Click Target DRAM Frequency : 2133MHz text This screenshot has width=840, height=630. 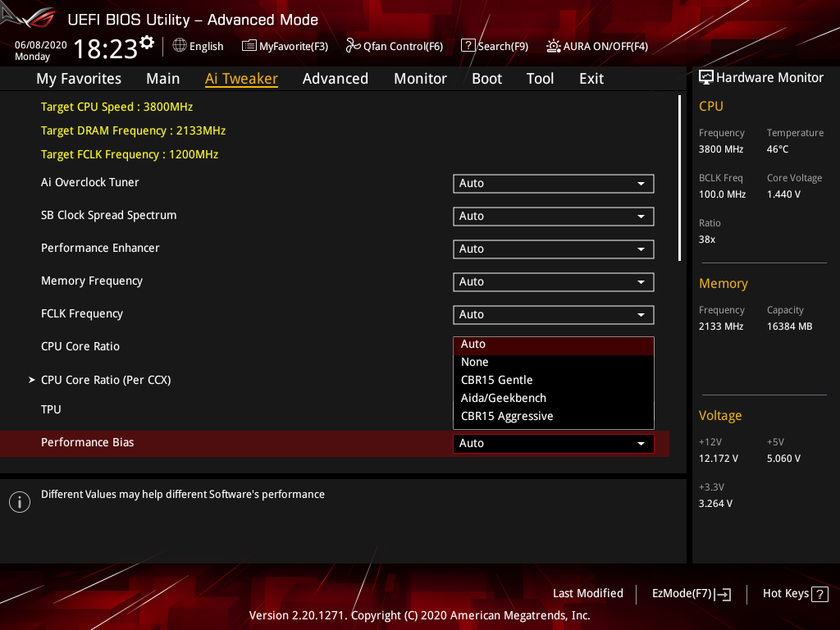tap(134, 130)
